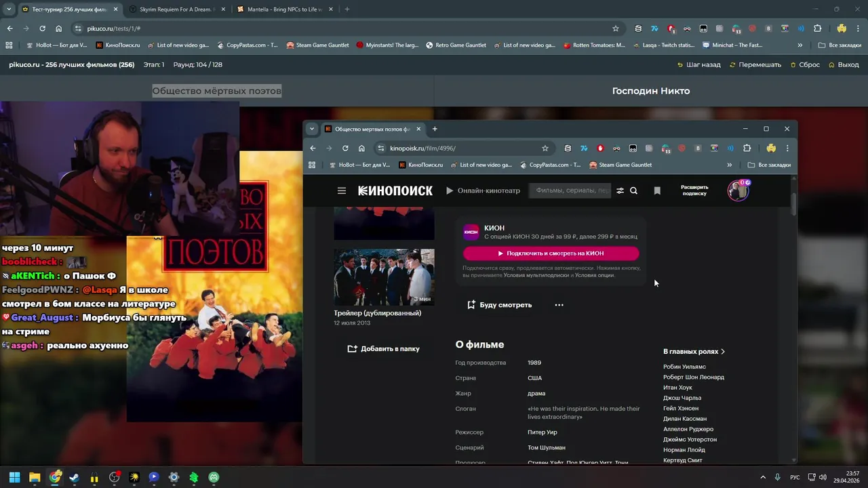Open Kinopoisk hamburger menu
Image resolution: width=868 pixels, height=488 pixels.
tap(342, 190)
